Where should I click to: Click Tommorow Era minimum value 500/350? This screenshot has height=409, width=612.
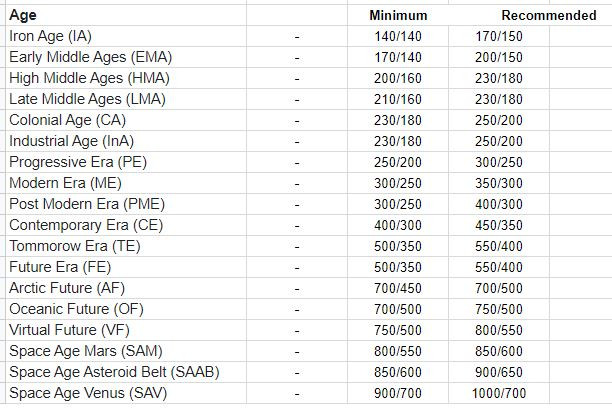point(398,246)
